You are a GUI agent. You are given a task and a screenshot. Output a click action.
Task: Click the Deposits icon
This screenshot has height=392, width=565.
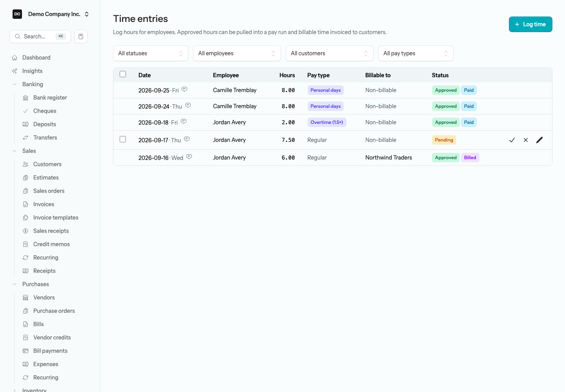point(26,124)
